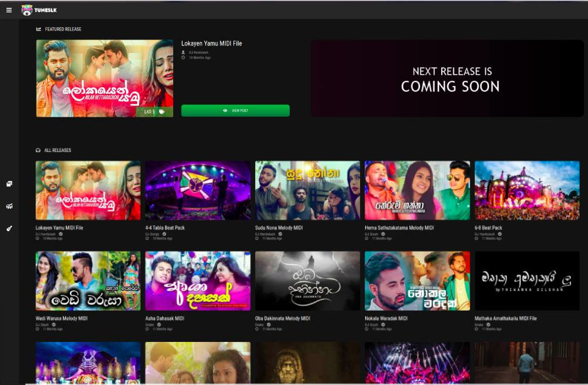Open the cut-off thumbnail of a man in an alley
Viewport: 588px width, 385px height.
pyautogui.click(x=527, y=363)
